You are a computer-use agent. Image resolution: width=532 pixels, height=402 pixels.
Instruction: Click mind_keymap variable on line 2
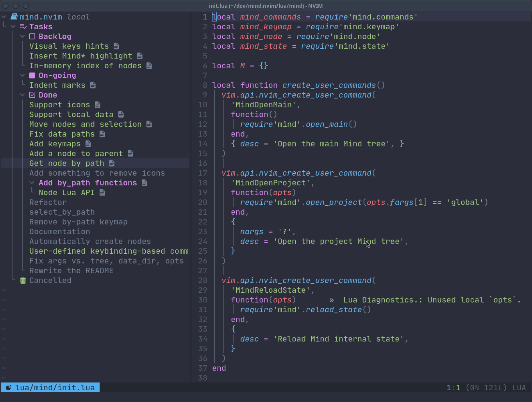click(266, 27)
